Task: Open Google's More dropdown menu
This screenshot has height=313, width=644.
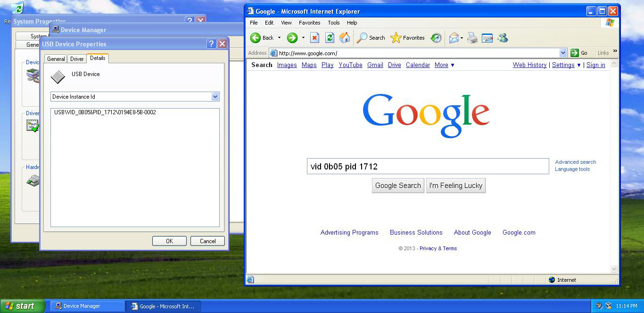Action: (x=445, y=65)
